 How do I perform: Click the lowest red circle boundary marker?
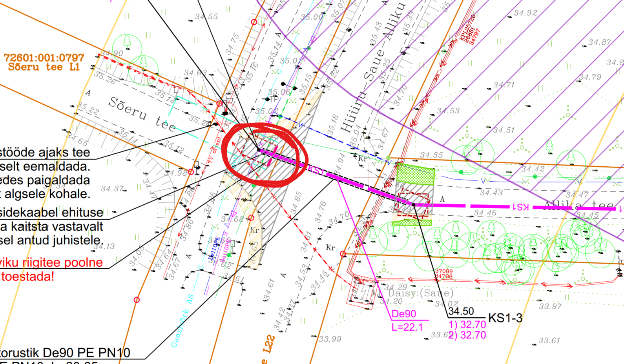[137, 300]
